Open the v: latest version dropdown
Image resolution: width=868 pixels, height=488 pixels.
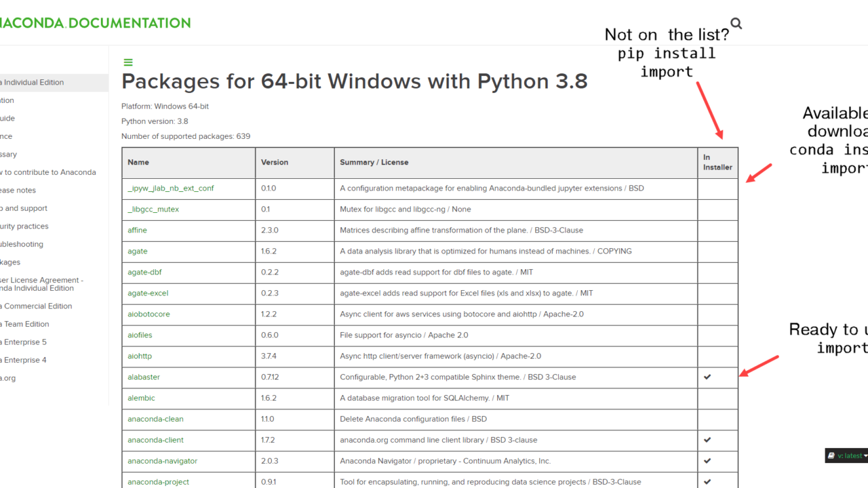(850, 455)
